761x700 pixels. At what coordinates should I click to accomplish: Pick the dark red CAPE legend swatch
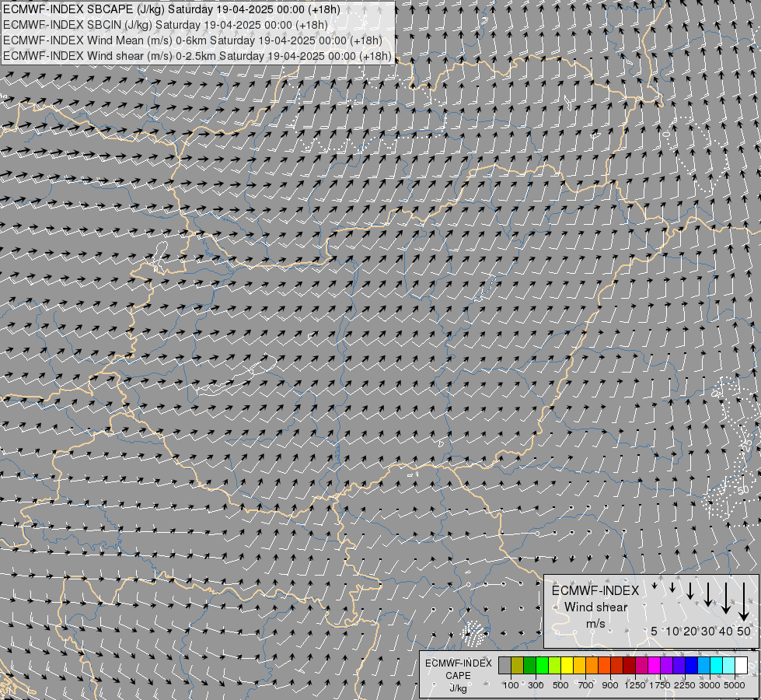(x=630, y=665)
